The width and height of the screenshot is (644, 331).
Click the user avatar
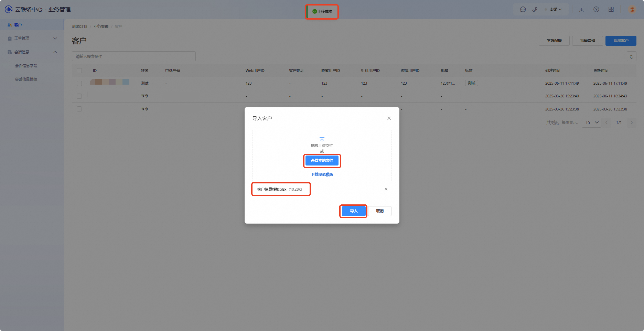point(632,10)
